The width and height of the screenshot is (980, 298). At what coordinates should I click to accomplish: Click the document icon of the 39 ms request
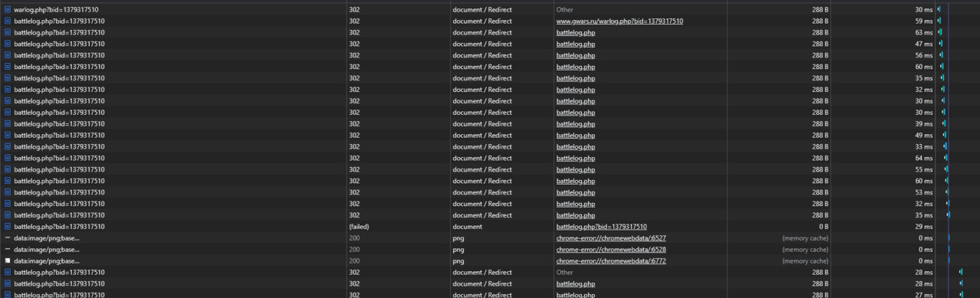[8, 124]
